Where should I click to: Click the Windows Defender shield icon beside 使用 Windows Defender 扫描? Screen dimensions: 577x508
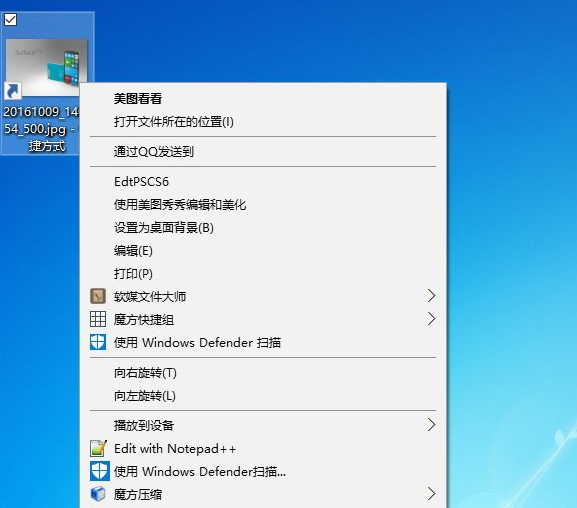coord(98,342)
